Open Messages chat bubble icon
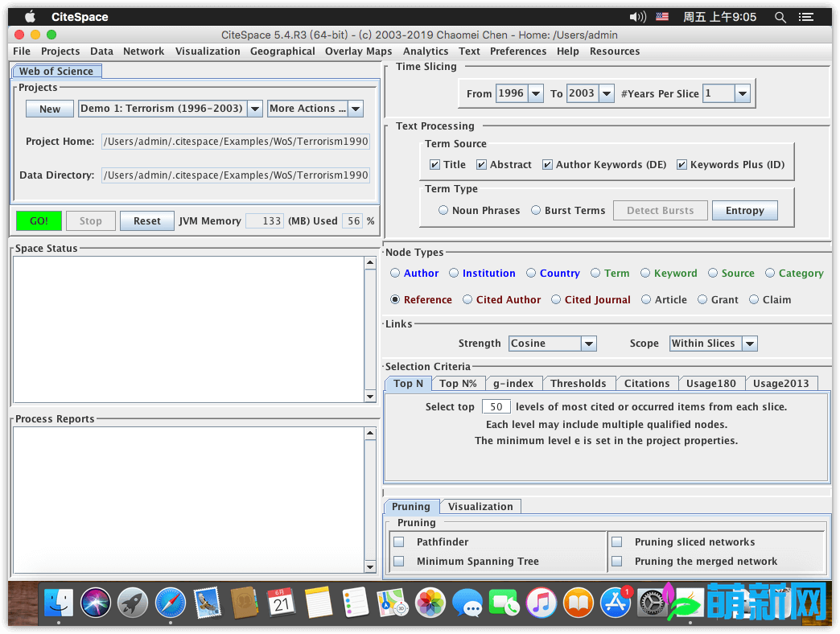The width and height of the screenshot is (840, 634). click(x=467, y=603)
